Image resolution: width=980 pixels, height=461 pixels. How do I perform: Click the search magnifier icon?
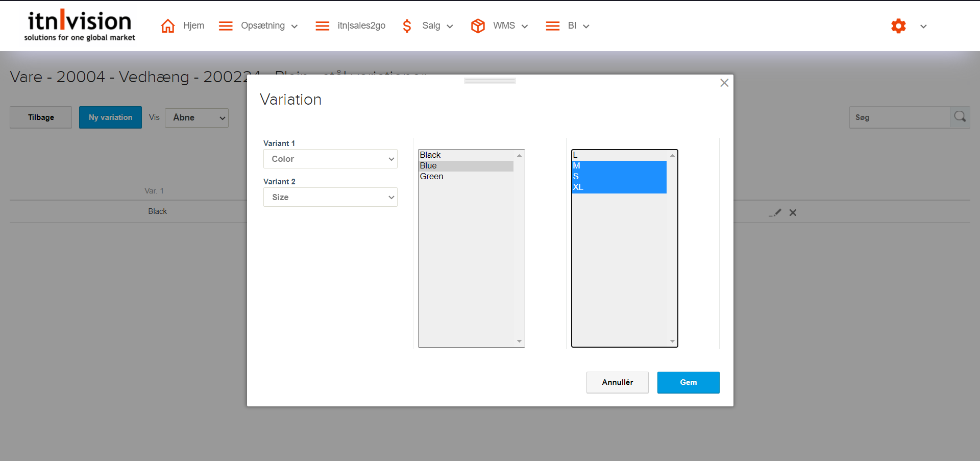click(960, 117)
